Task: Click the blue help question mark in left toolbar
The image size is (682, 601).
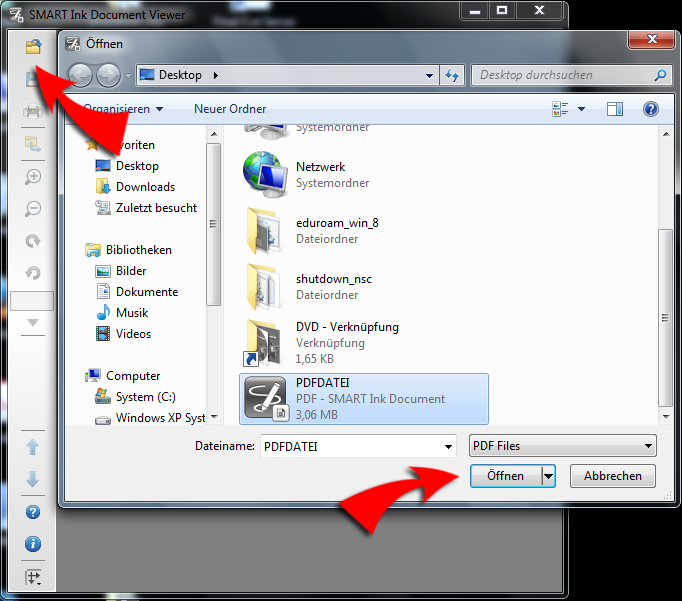Action: (32, 512)
